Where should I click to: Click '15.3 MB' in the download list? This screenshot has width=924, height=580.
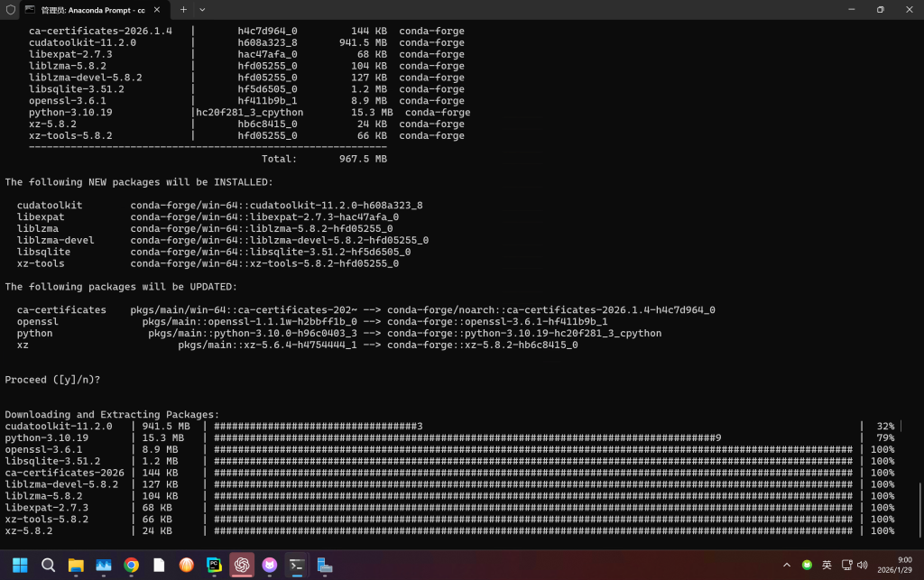click(x=163, y=438)
